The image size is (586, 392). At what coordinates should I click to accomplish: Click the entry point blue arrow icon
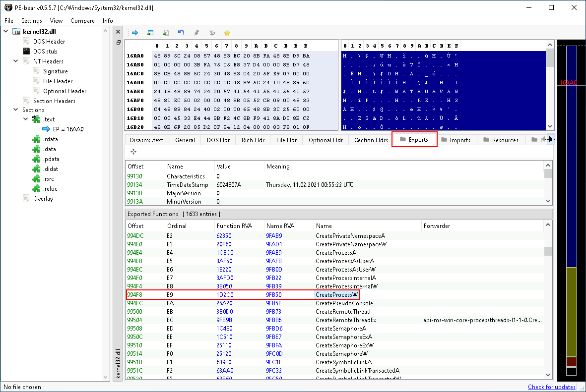tap(46, 129)
